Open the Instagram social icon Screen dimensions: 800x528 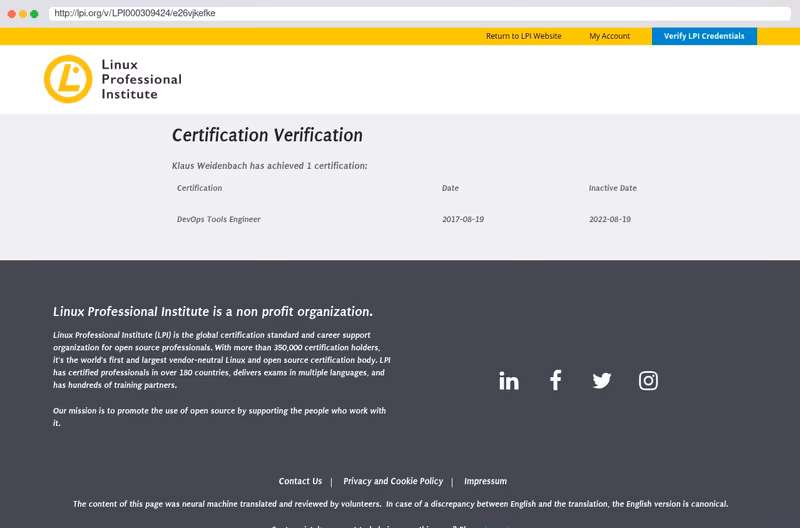coord(648,381)
